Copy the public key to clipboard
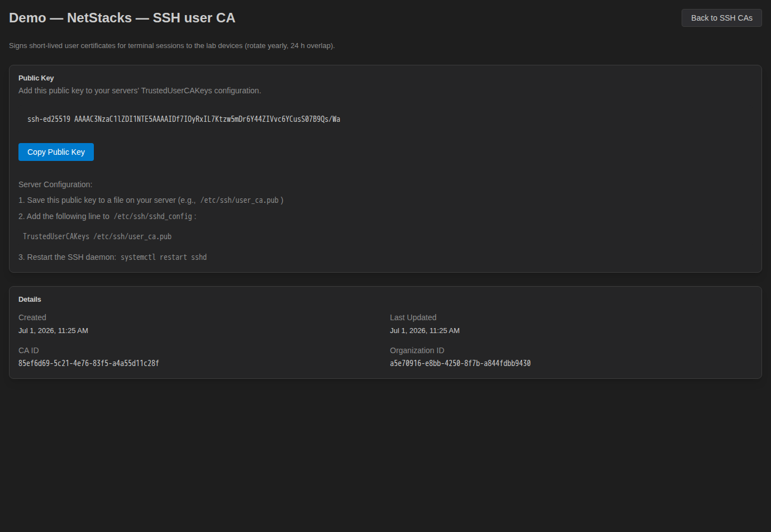 pyautogui.click(x=56, y=152)
